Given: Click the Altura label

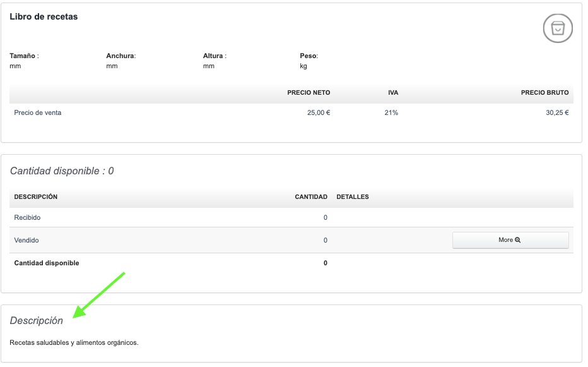Looking at the screenshot, I should [214, 56].
